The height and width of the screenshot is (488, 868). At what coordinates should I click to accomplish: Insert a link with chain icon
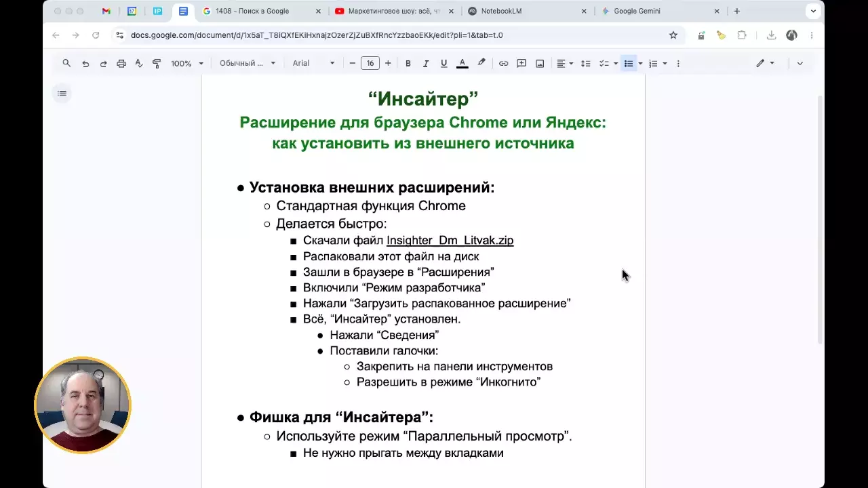[x=504, y=64]
